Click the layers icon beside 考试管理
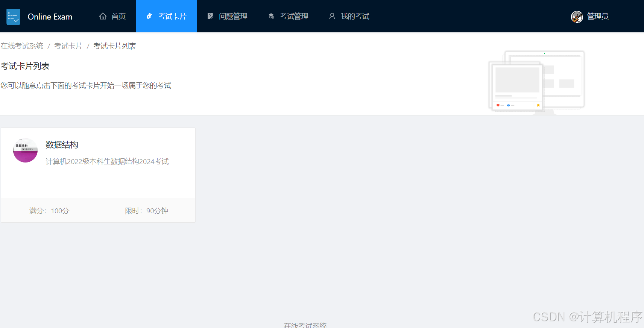The image size is (644, 328). (271, 16)
